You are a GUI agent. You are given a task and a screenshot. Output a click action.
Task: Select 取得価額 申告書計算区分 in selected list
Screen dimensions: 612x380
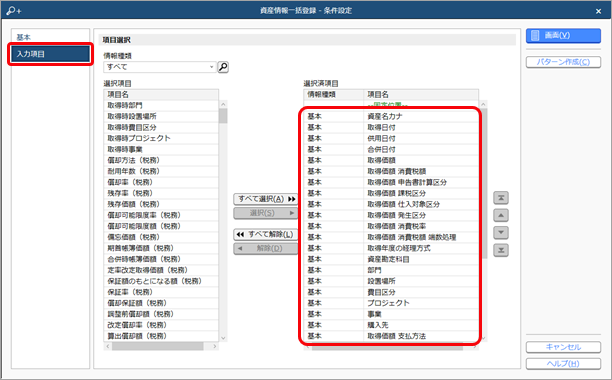391,182
